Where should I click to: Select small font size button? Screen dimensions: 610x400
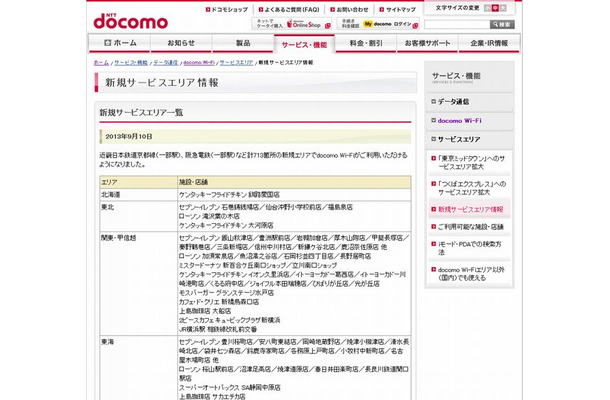(x=487, y=8)
